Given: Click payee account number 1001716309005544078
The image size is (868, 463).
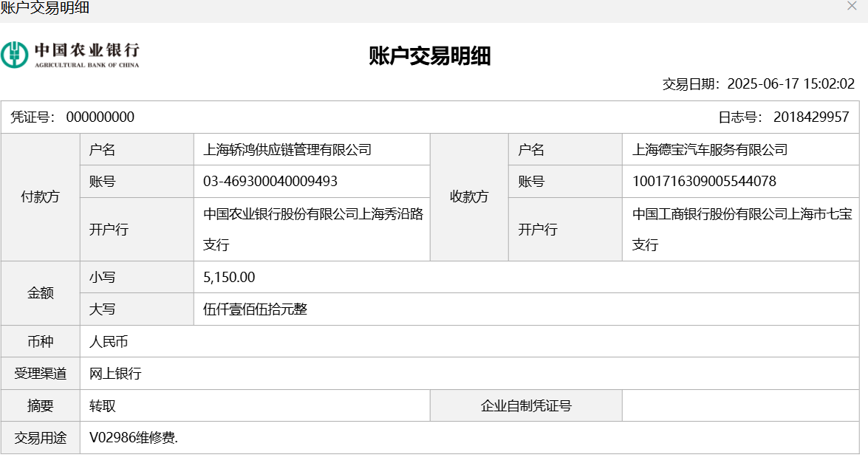Looking at the screenshot, I should point(704,182).
